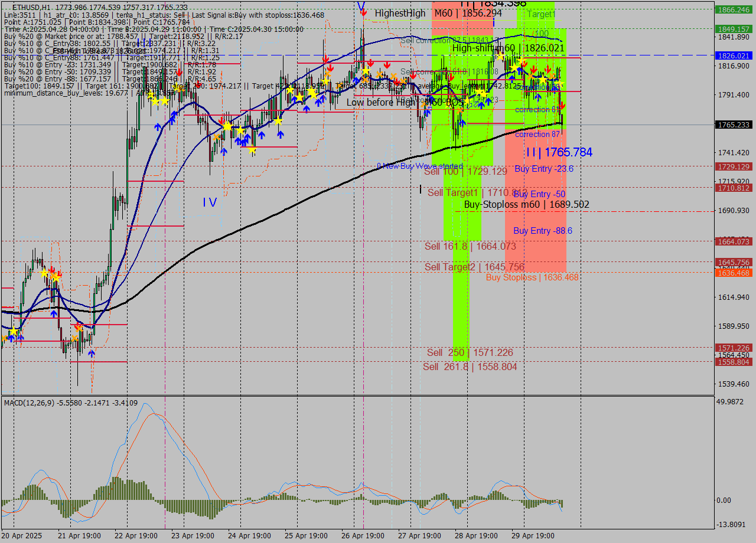This screenshot has height=543, width=756.
Task: Select the blue 'I V' wave label
Action: 210,202
